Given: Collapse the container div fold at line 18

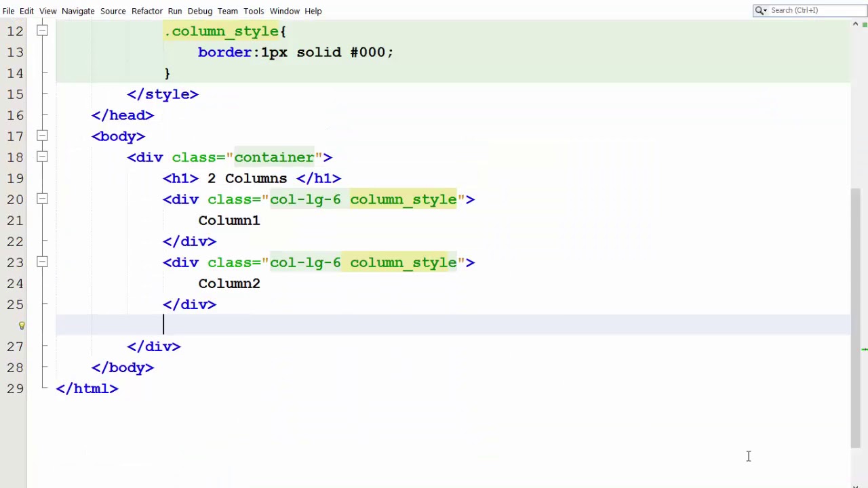Looking at the screenshot, I should 42,157.
